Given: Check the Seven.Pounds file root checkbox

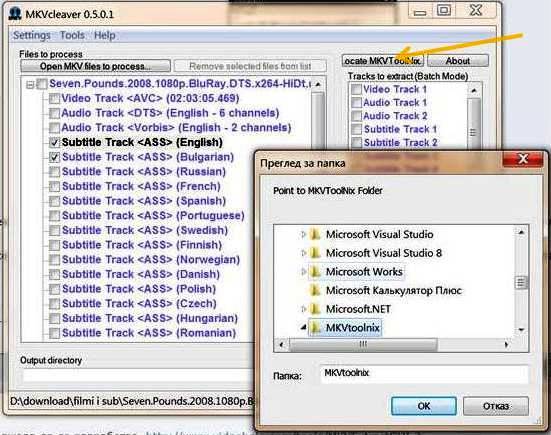Looking at the screenshot, I should (42, 84).
